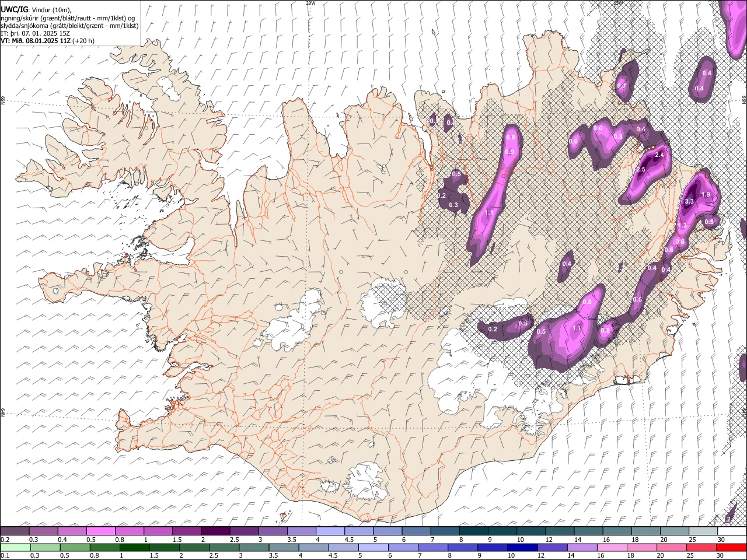Choose the 3.5 swatch in lower legend row
This screenshot has height=560, width=747.
point(284,547)
